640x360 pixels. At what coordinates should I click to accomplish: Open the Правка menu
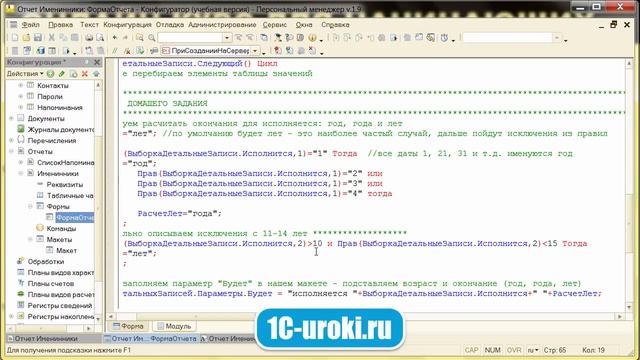click(60, 24)
